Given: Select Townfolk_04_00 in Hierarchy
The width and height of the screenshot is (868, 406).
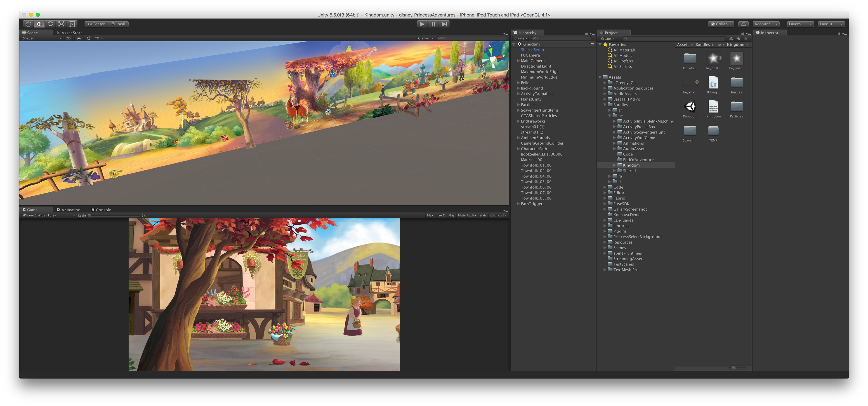Looking at the screenshot, I should (536, 176).
